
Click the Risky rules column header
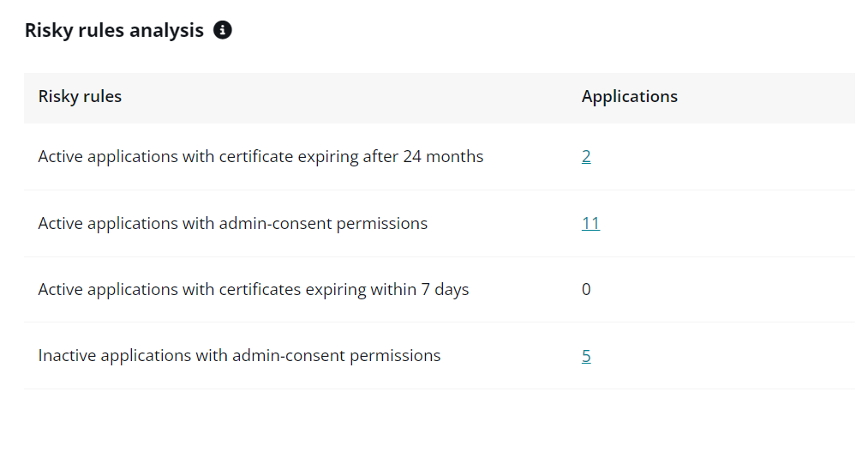coord(80,97)
